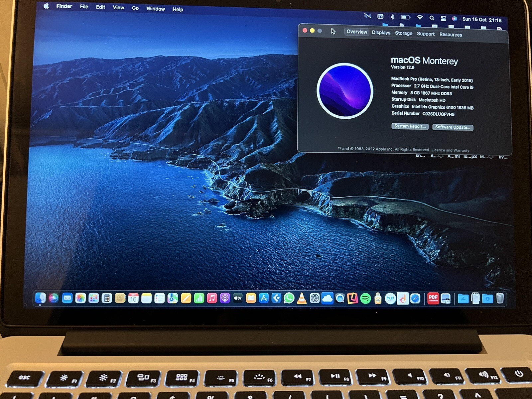
Task: Launch Music app from Dock
Action: tap(212, 298)
